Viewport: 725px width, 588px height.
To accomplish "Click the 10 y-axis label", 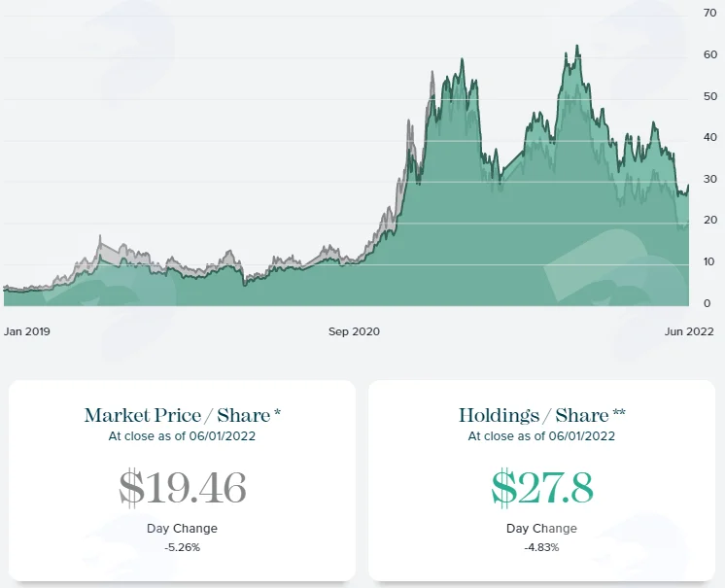I will point(709,261).
